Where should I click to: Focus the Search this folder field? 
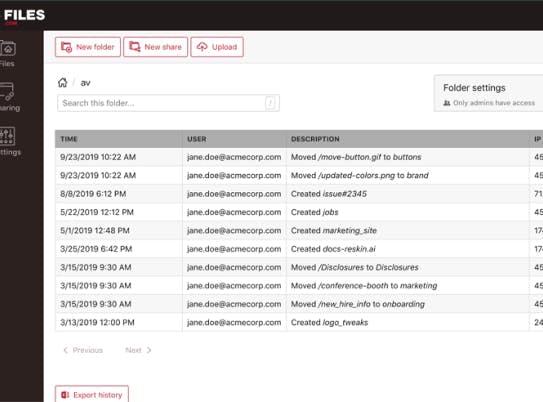click(168, 103)
